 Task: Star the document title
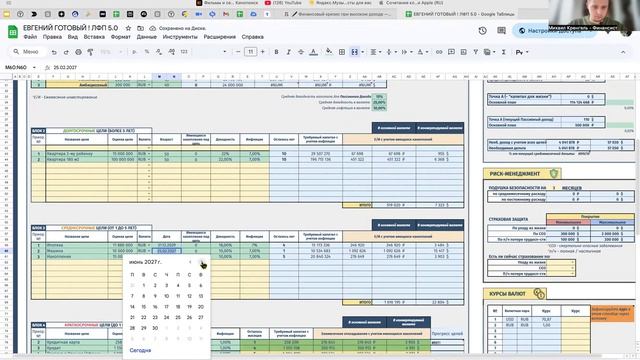pyautogui.click(x=129, y=28)
